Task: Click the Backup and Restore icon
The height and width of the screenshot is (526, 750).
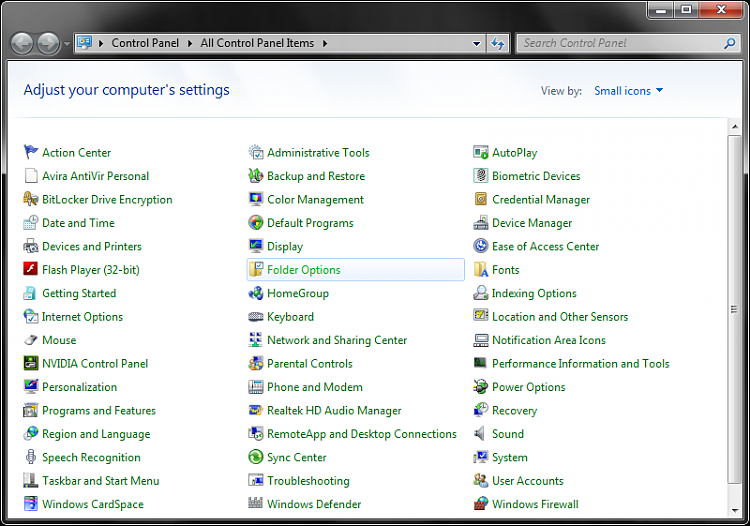Action: pyautogui.click(x=256, y=175)
